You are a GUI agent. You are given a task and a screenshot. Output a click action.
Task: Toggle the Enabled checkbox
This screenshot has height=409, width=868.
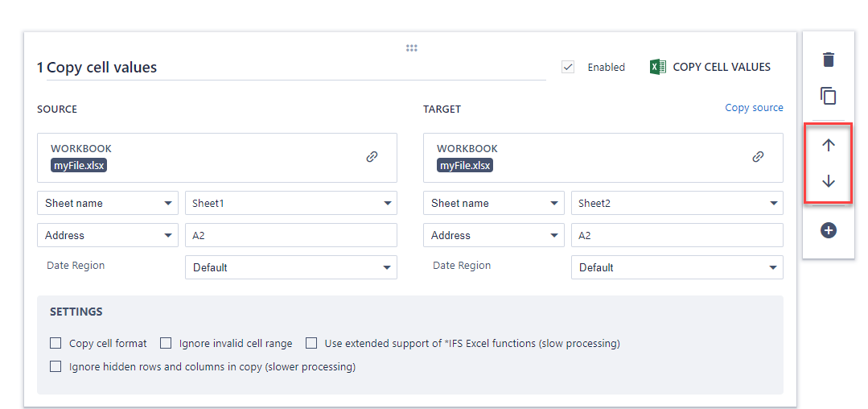pos(568,67)
